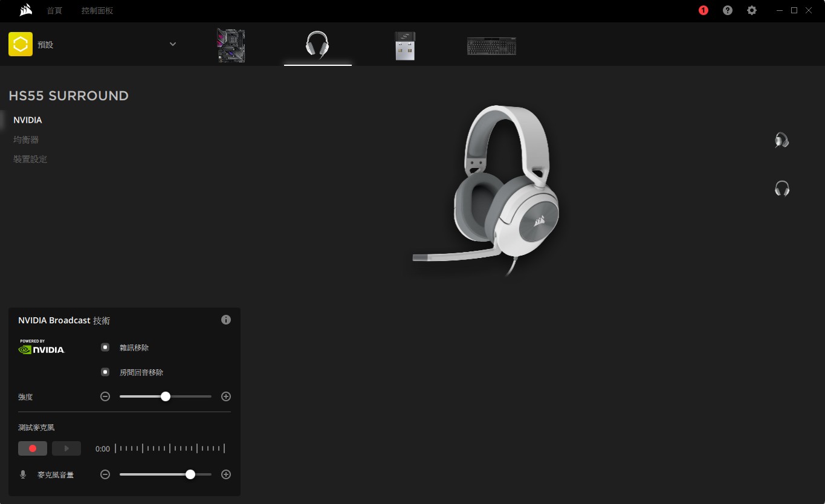Decrease 麥克風音量 with minus button
This screenshot has width=825, height=504.
105,474
